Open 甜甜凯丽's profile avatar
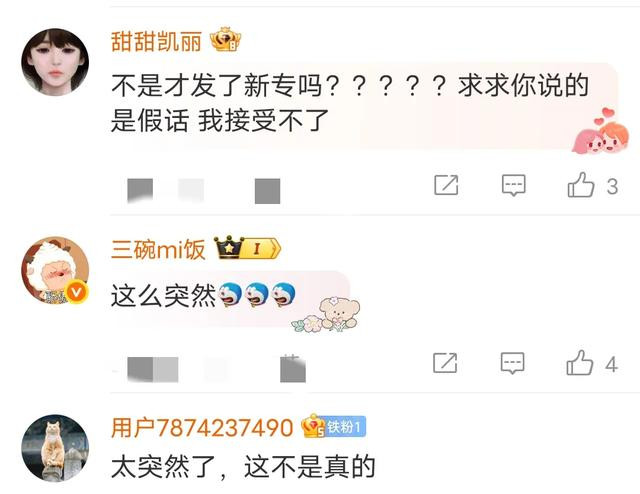 55,62
